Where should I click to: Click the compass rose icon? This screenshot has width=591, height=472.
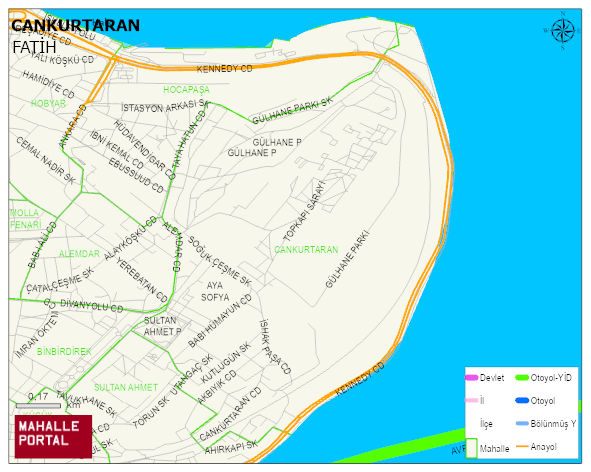click(563, 31)
